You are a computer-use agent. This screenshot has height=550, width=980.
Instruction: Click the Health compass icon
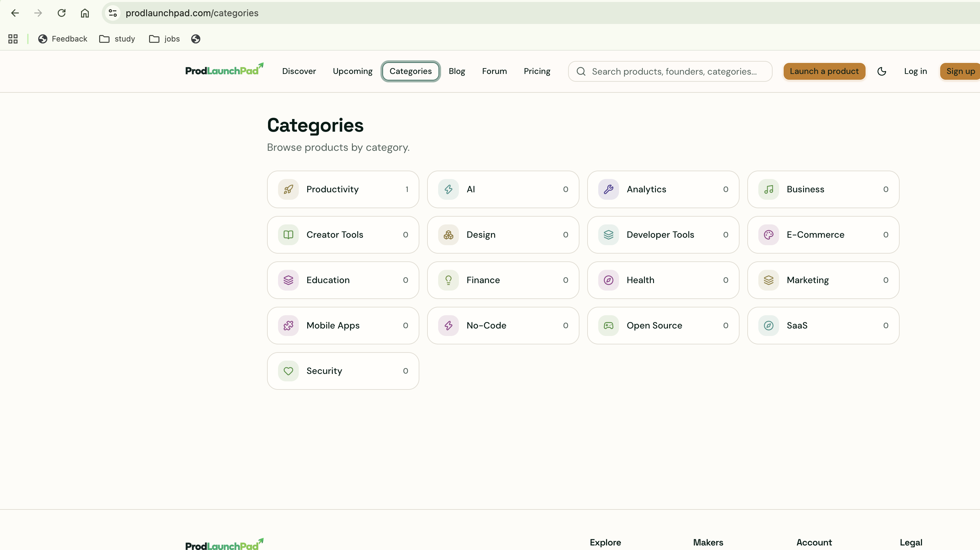coord(609,280)
